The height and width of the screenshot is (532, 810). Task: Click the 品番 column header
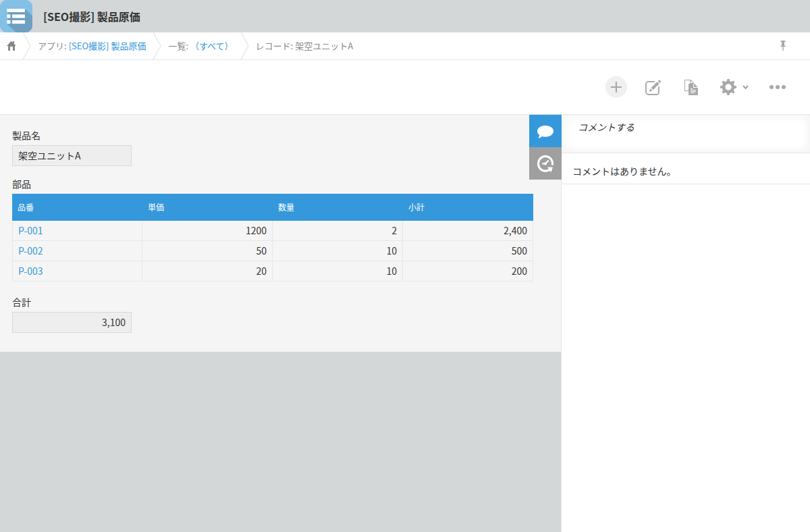[77, 207]
